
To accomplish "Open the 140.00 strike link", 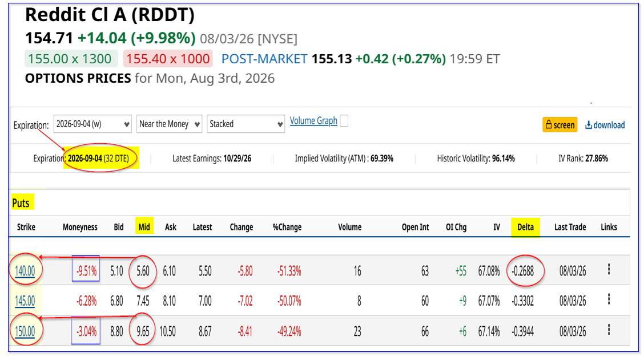I will pos(25,271).
